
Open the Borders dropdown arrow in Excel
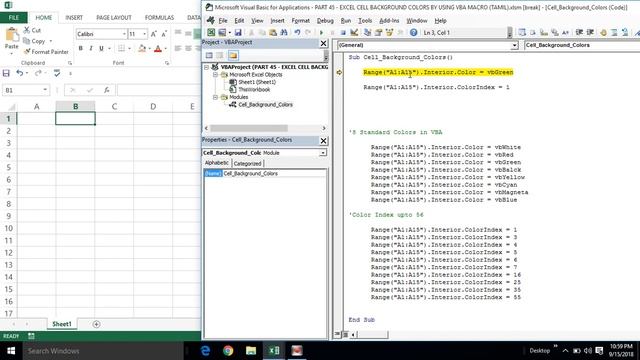click(x=129, y=49)
